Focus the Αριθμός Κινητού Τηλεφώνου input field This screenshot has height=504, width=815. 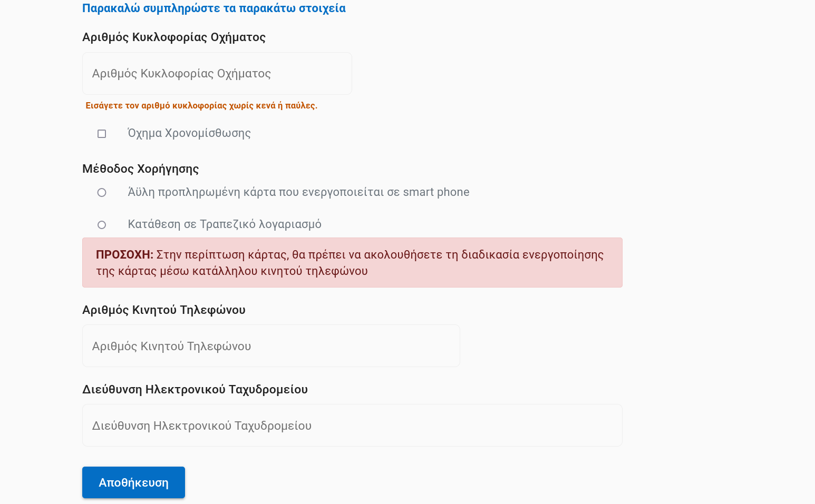click(x=271, y=346)
